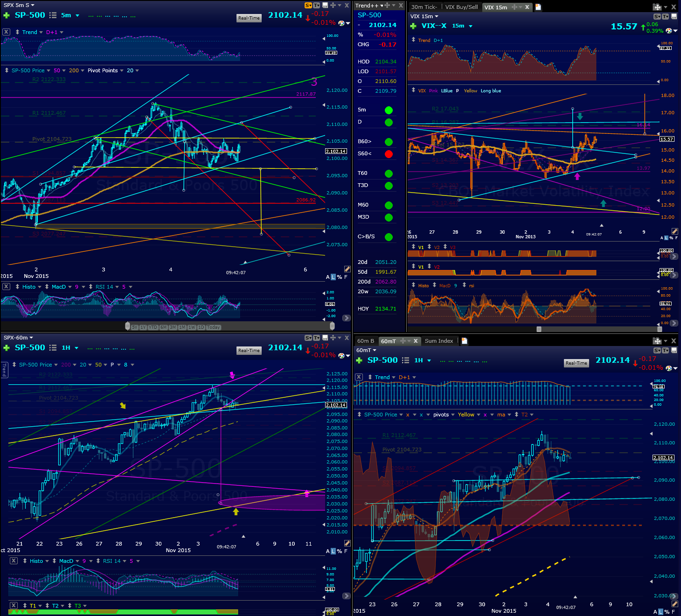Click the window layout icon atop the VIX tab group
Viewport: 681px width, 616px height.
(x=657, y=7)
